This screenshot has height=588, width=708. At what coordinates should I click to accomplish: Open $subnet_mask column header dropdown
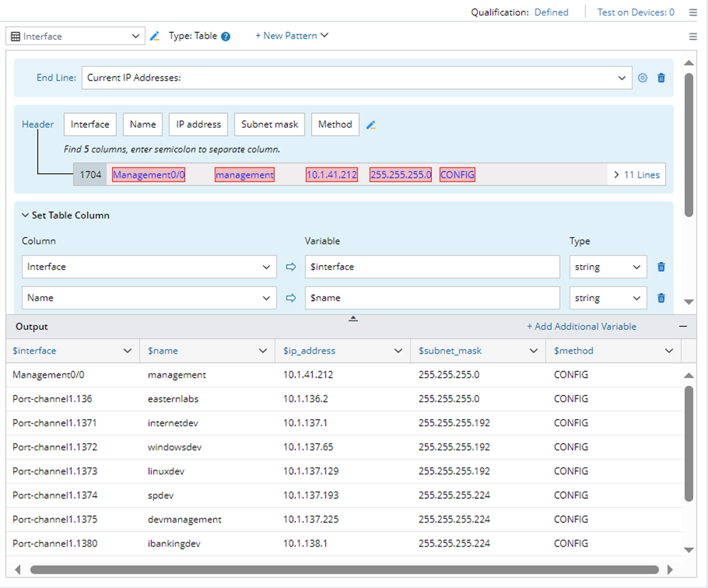tap(533, 351)
